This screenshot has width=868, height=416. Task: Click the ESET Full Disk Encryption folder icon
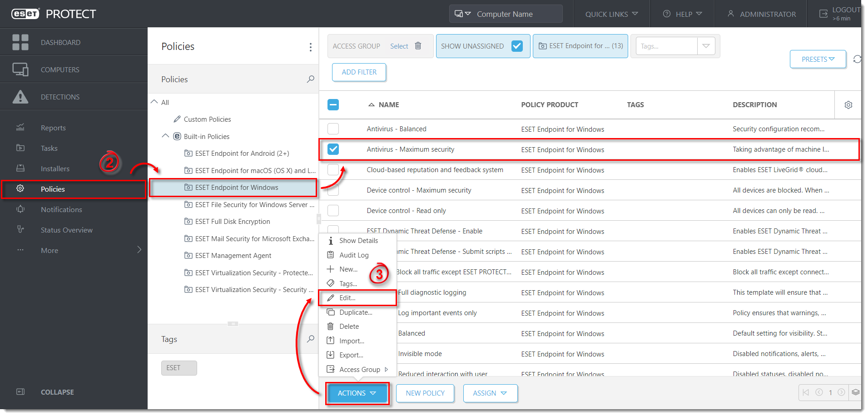188,222
